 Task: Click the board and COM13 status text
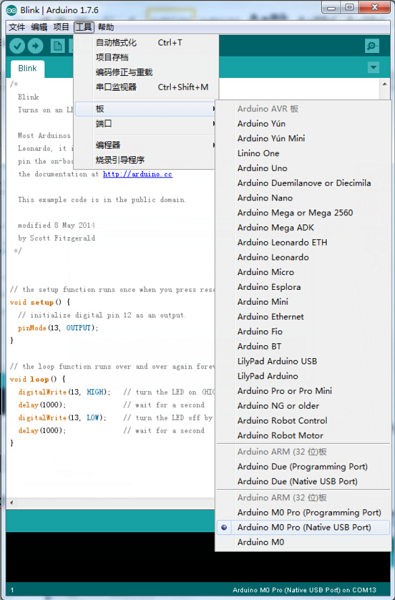(304, 590)
